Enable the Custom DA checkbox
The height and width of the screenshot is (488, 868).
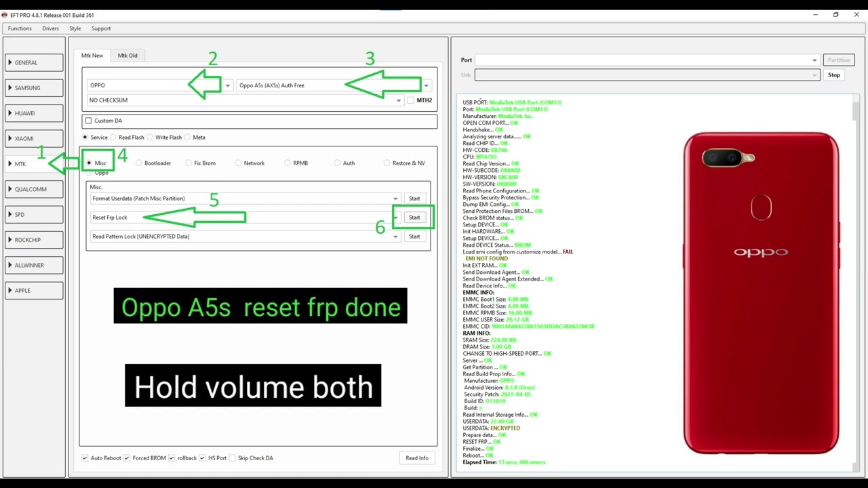(88, 121)
